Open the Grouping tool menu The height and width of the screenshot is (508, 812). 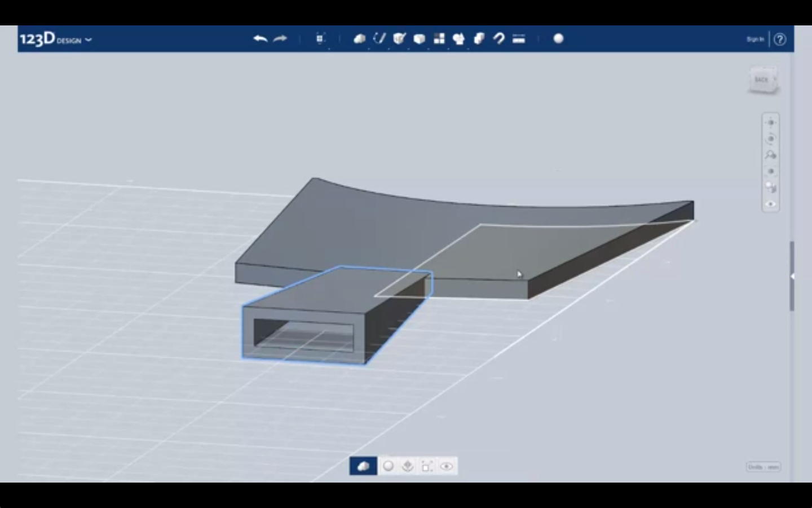pos(458,38)
